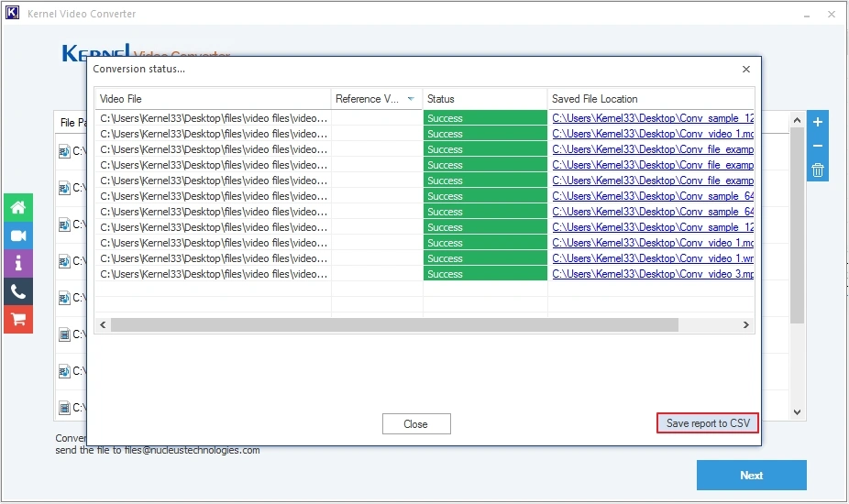849x504 pixels.
Task: Click the Close button in dialog
Action: click(x=416, y=424)
